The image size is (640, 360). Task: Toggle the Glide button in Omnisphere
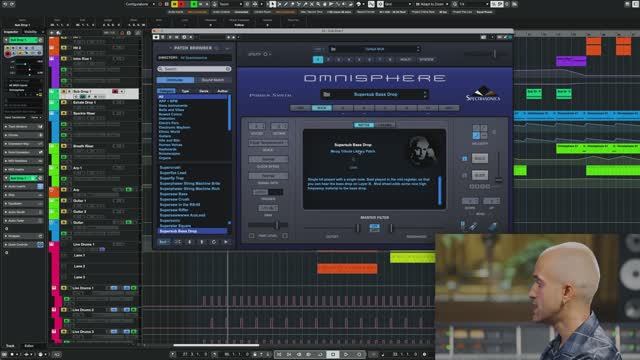tap(480, 175)
